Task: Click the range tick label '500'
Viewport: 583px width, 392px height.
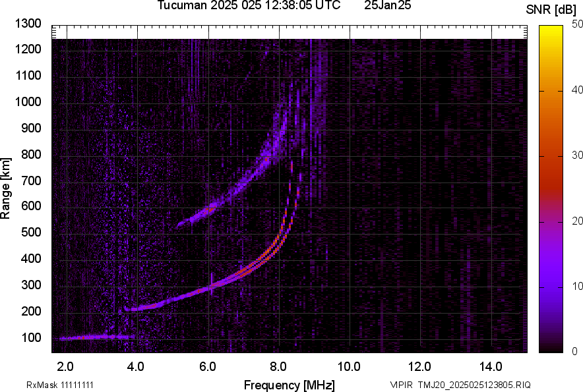Action: click(x=31, y=232)
